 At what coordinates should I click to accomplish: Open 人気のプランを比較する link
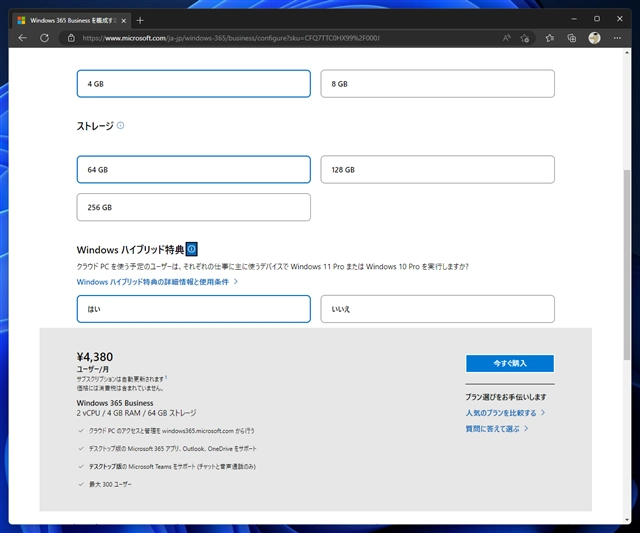point(505,413)
